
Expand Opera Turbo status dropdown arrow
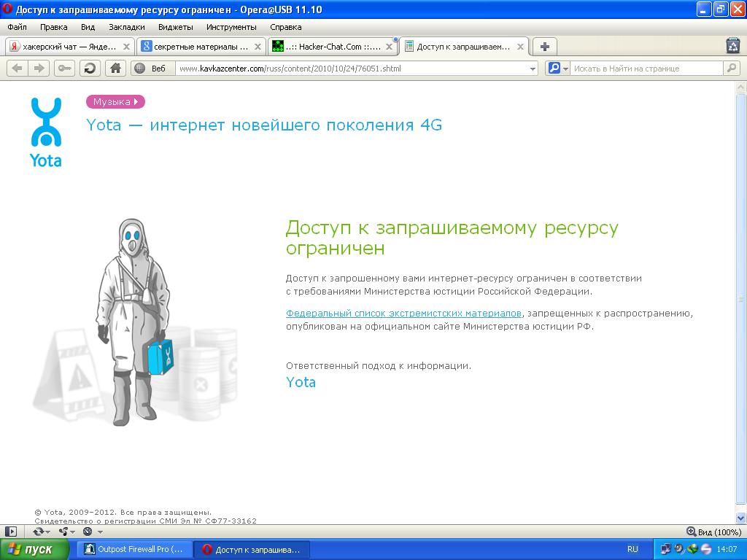(x=100, y=532)
